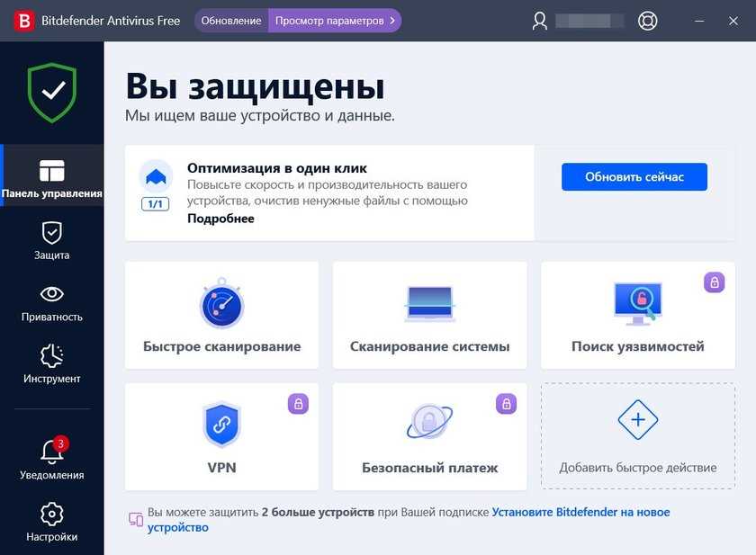Click the support headset icon
The image size is (756, 555).
(647, 19)
